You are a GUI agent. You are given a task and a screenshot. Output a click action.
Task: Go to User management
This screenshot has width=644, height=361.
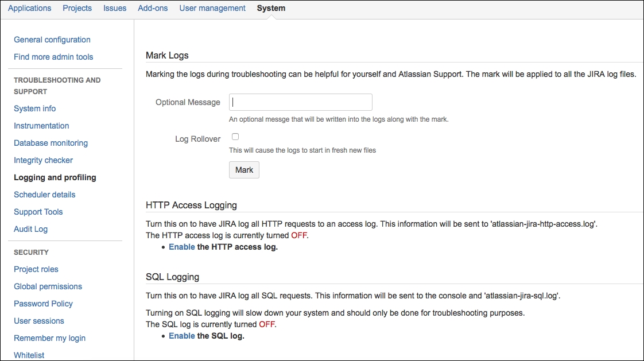(212, 8)
